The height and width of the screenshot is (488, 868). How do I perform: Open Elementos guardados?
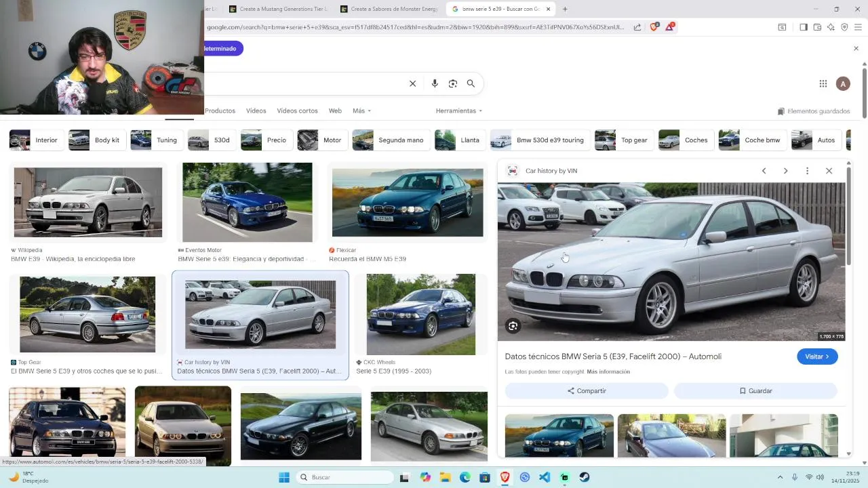814,111
